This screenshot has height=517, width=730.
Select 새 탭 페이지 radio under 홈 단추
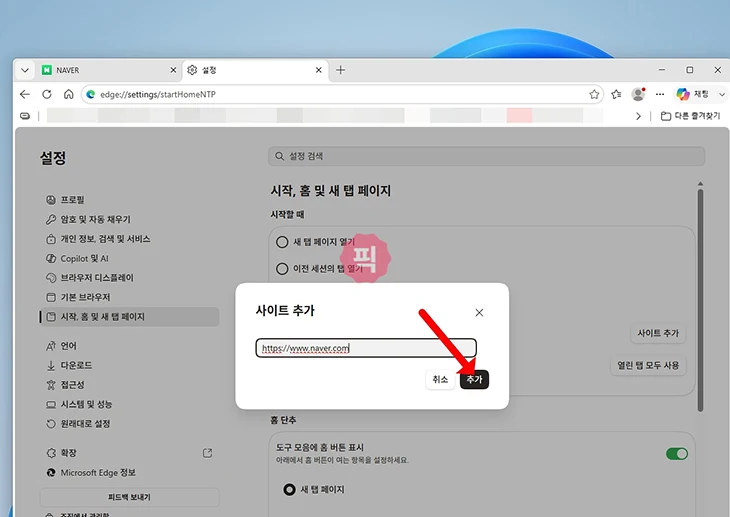(290, 490)
